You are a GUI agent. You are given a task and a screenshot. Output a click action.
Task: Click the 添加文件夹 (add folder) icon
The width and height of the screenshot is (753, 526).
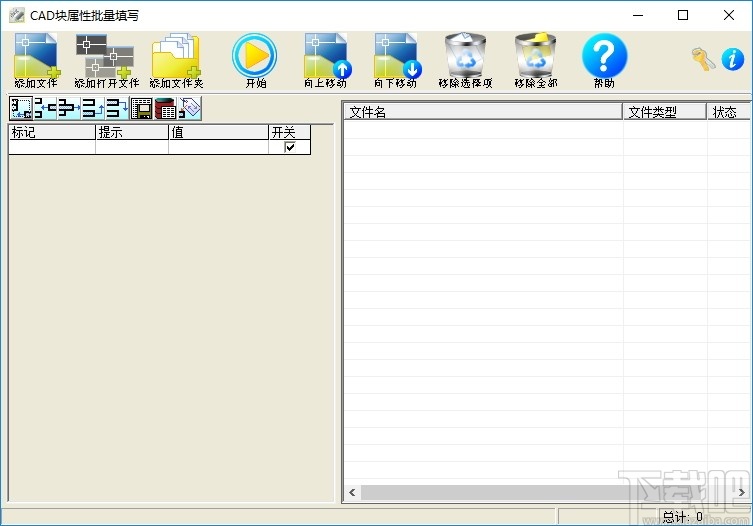[x=176, y=61]
